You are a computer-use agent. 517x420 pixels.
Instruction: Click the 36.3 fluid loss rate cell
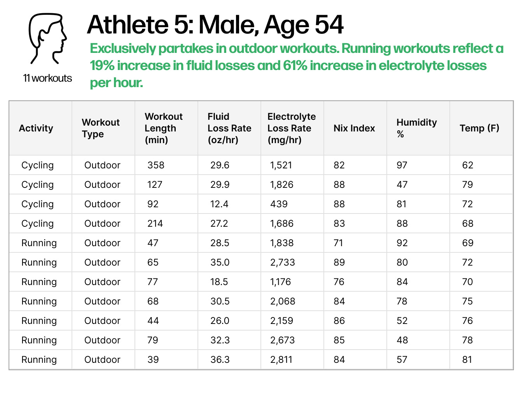220,360
